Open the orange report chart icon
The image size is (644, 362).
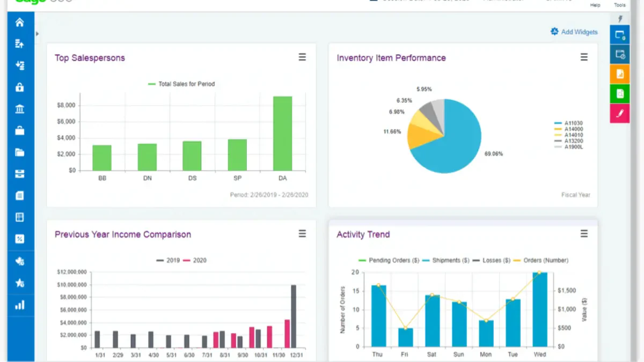point(620,74)
